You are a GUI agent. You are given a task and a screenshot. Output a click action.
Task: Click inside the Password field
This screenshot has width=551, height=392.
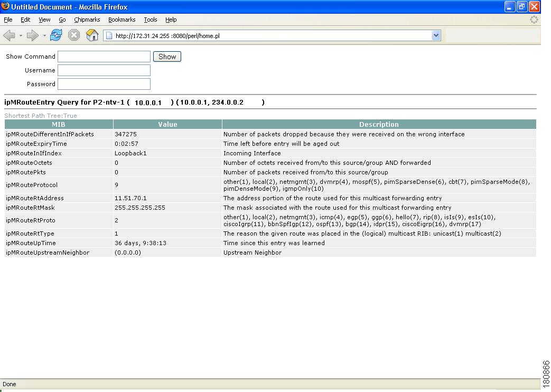[x=104, y=83]
